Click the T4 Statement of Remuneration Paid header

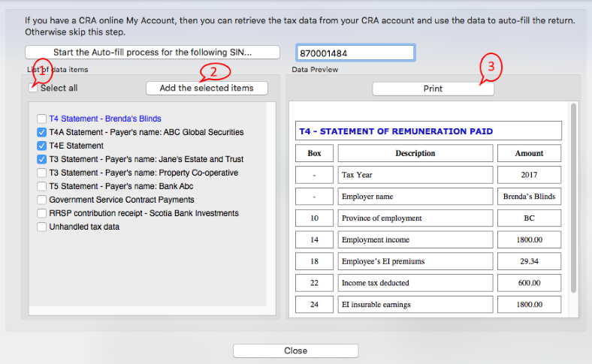tap(428, 131)
